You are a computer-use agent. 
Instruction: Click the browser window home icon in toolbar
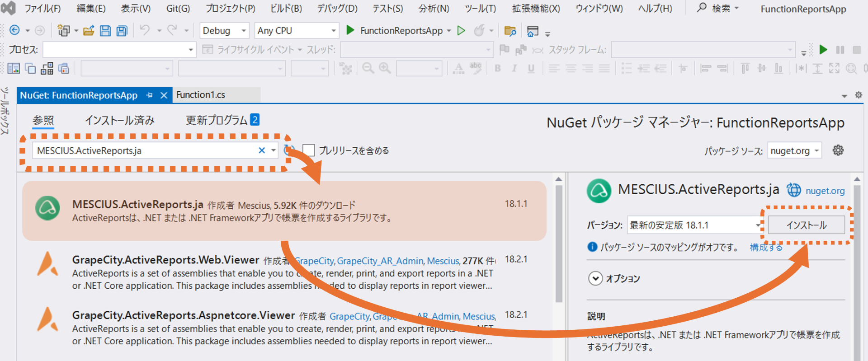[533, 31]
